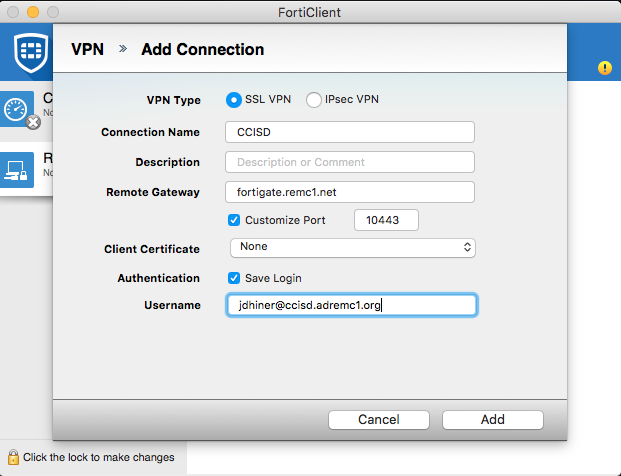The image size is (621, 476).
Task: Click the yellow minimize window button
Action: (x=33, y=12)
